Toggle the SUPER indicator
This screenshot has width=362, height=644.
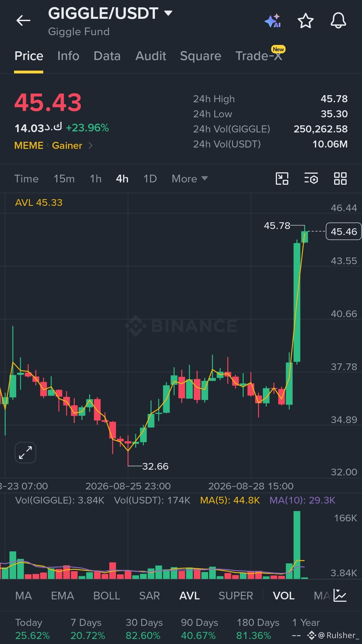tap(236, 596)
